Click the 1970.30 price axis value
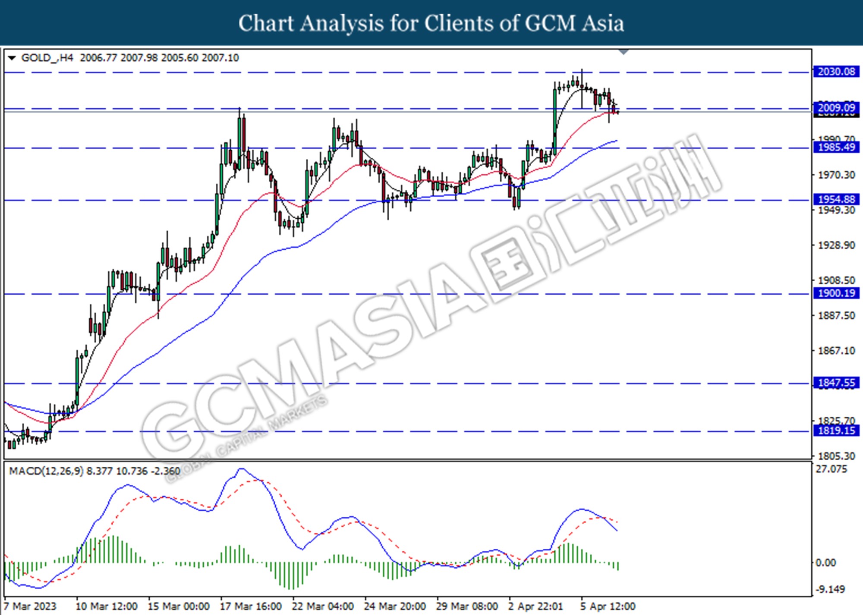This screenshot has height=616, width=863. (x=837, y=175)
